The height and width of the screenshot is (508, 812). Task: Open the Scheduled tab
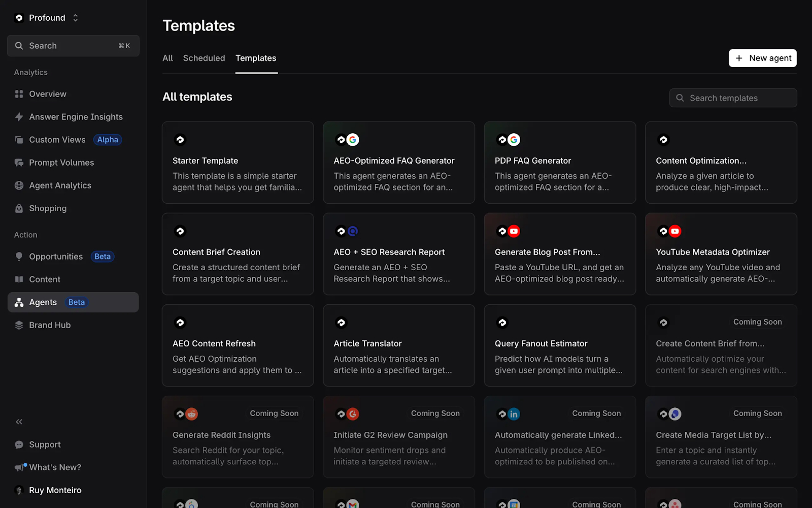(x=204, y=58)
